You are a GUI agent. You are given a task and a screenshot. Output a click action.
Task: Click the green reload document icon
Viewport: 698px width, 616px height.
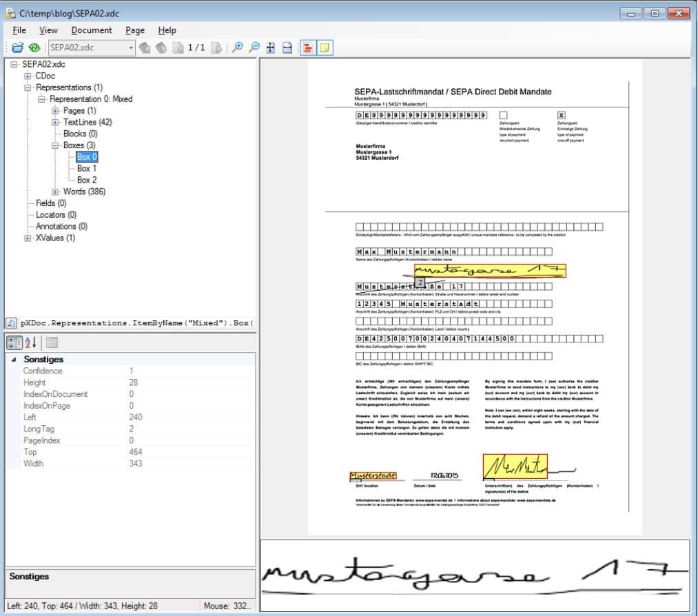tap(34, 48)
